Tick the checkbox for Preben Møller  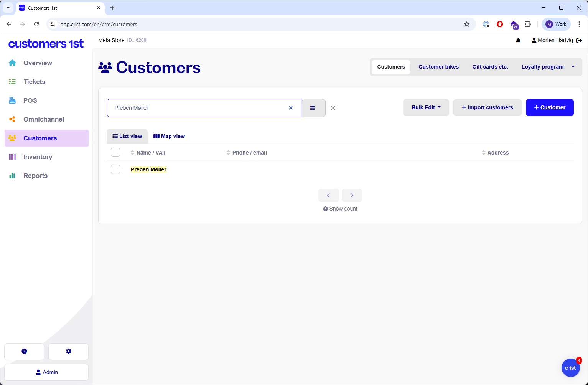pyautogui.click(x=115, y=169)
